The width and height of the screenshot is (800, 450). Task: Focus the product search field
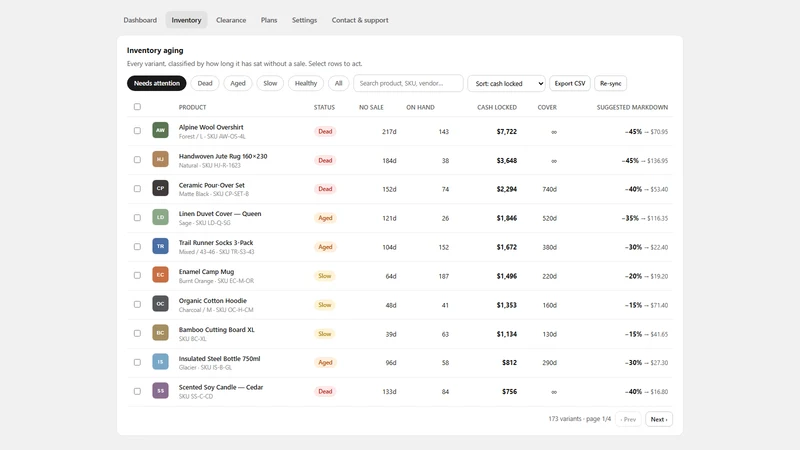pyautogui.click(x=408, y=83)
